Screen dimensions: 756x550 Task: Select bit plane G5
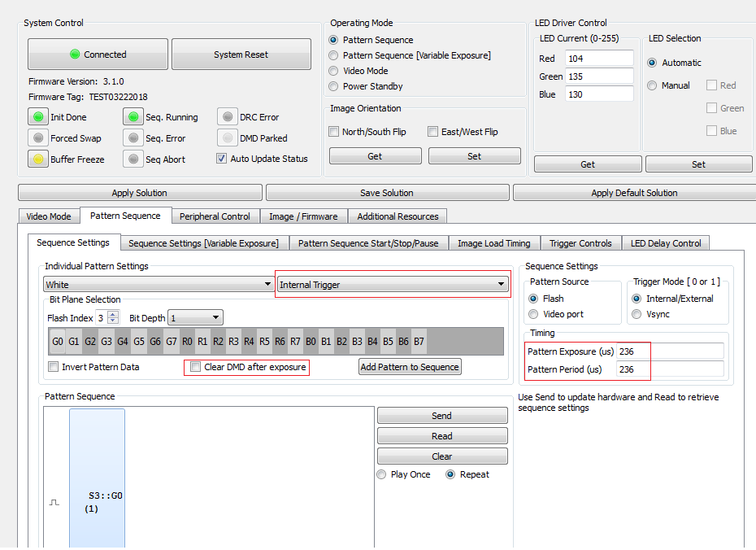pyautogui.click(x=139, y=342)
